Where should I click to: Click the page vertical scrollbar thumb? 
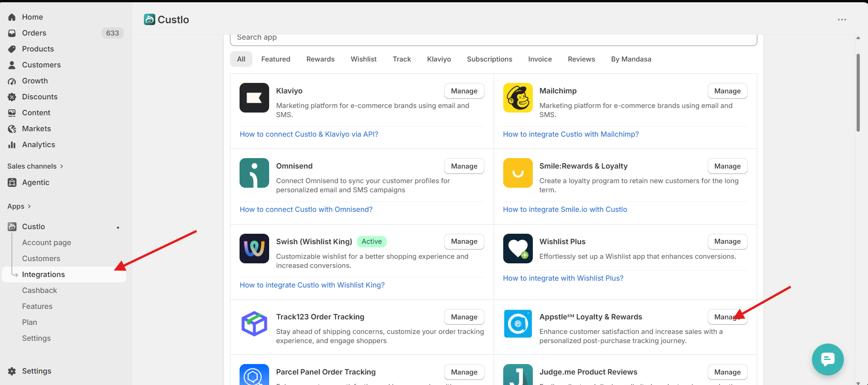[x=858, y=92]
